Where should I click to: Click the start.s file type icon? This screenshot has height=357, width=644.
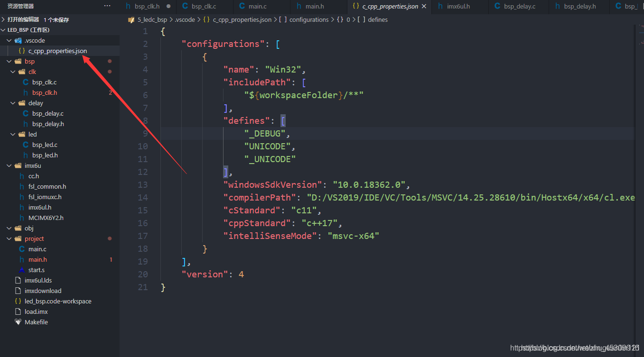coord(22,270)
